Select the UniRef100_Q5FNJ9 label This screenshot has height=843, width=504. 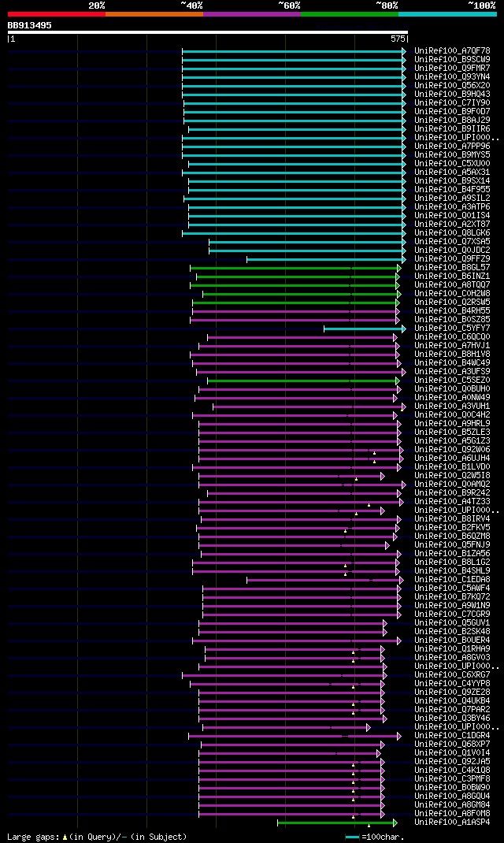pos(452,545)
